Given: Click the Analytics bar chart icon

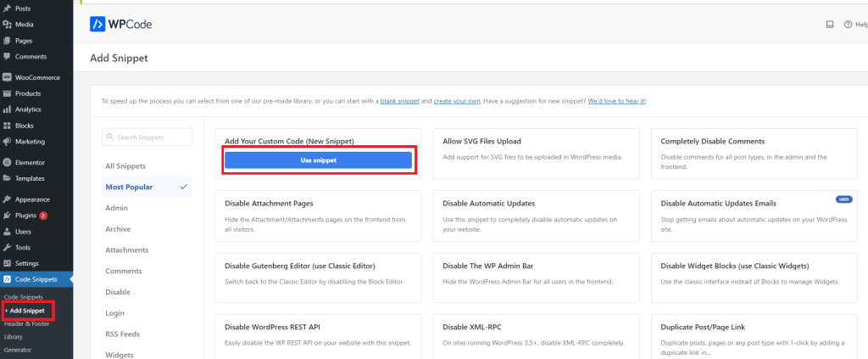Looking at the screenshot, I should coord(7,109).
